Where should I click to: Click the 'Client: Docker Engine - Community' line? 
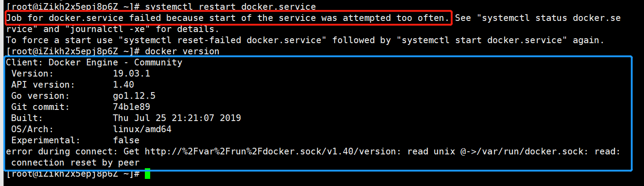click(x=94, y=62)
